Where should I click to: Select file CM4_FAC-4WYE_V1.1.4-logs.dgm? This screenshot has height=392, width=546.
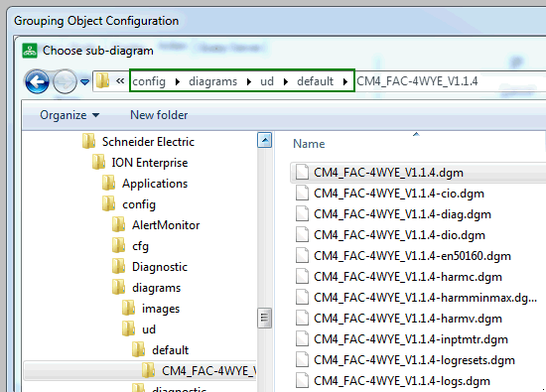402,381
